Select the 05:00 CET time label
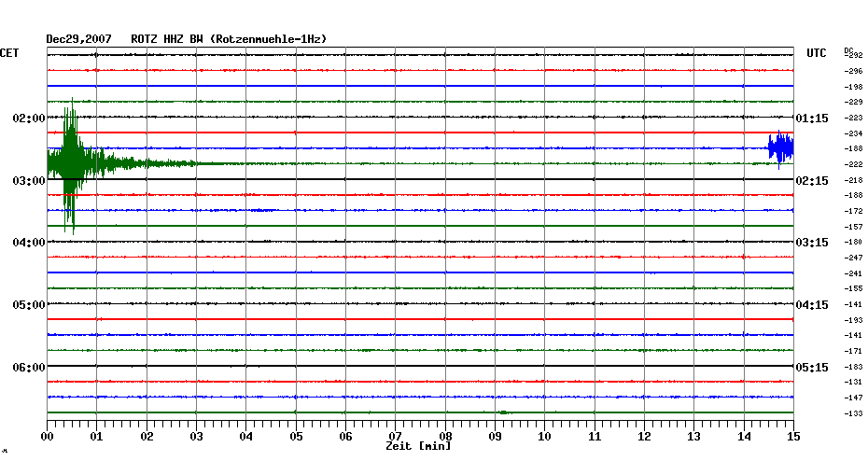The width and height of the screenshot is (868, 461). pos(29,304)
